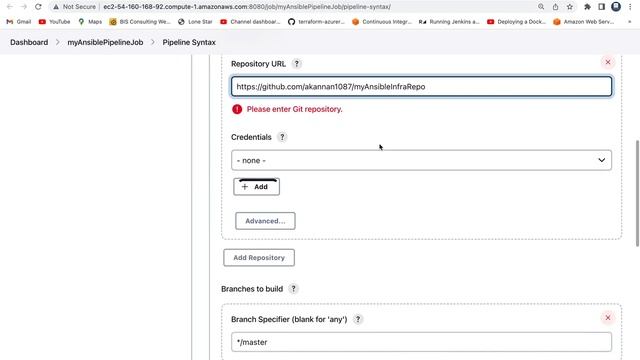The height and width of the screenshot is (360, 640).
Task: Open the Gmail bookmark
Action: point(19,22)
